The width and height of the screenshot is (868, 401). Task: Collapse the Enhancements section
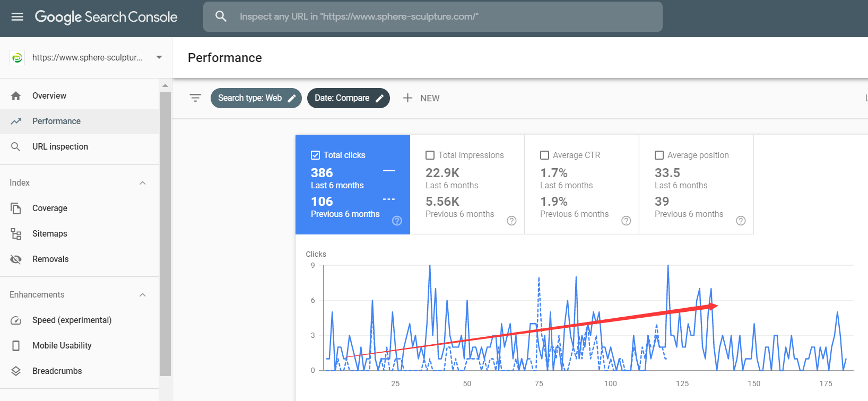click(143, 295)
